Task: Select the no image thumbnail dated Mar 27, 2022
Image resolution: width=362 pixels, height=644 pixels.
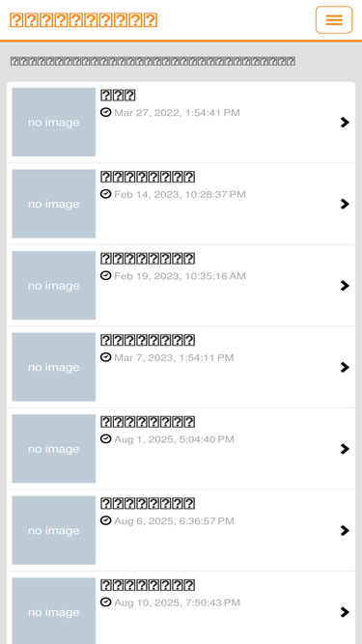Action: click(x=54, y=122)
